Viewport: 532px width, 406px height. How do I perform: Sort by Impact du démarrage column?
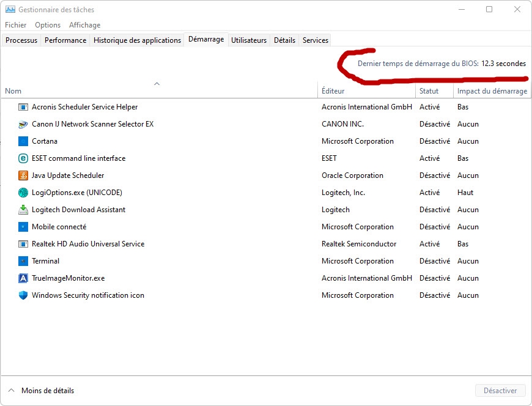492,91
